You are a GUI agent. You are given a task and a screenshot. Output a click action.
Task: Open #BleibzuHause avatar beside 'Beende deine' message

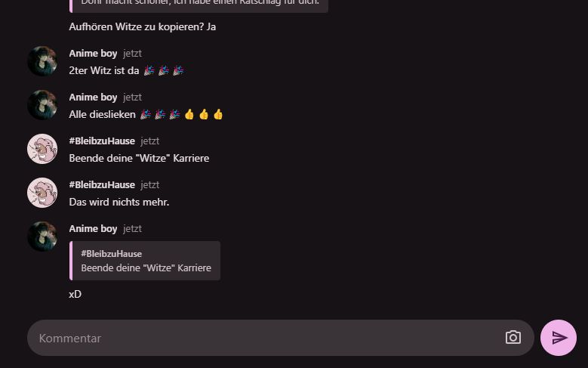click(42, 149)
